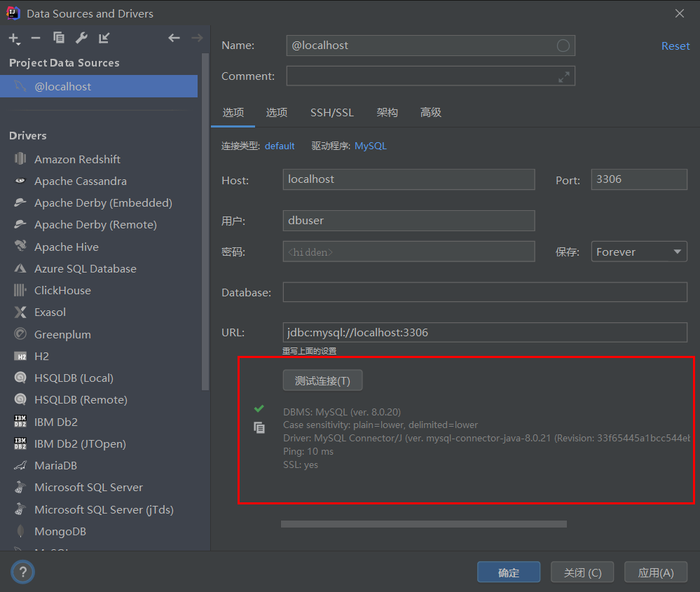The width and height of the screenshot is (700, 592).
Task: Go forward with the right arrow icon
Action: [x=197, y=38]
